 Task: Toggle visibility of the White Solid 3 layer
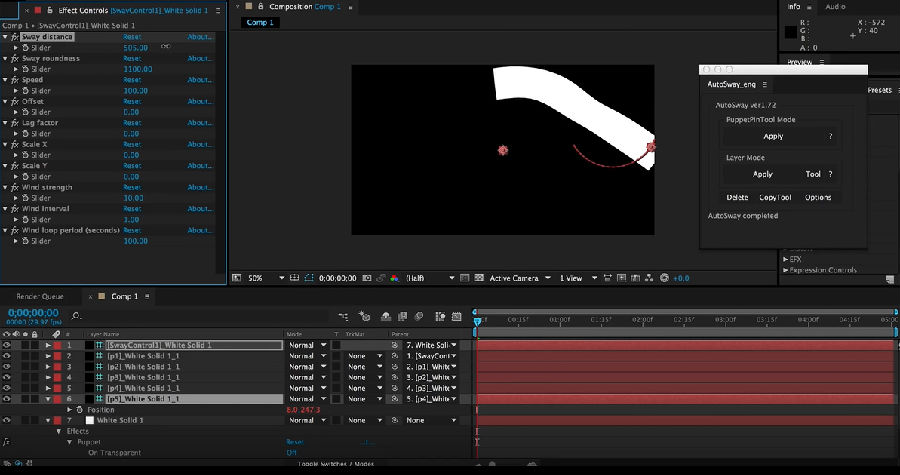(7, 420)
